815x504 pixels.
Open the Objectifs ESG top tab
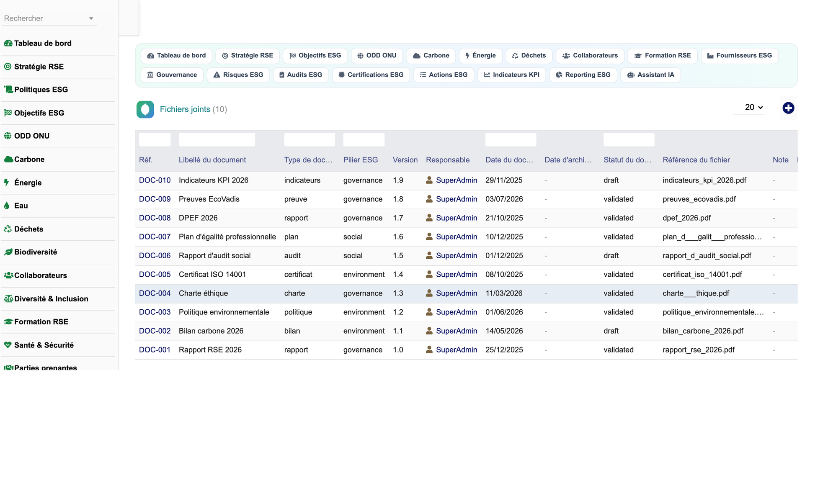pyautogui.click(x=315, y=56)
